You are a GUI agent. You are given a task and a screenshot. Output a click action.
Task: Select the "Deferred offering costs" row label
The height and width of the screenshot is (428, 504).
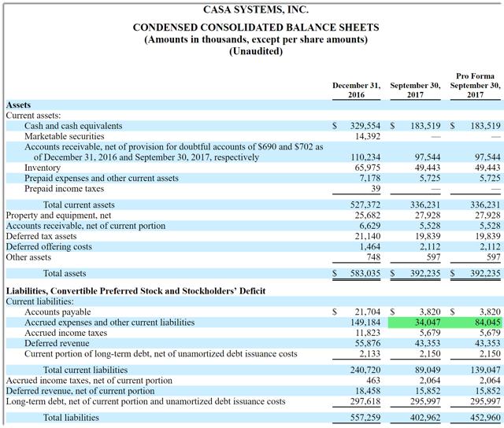pos(49,247)
